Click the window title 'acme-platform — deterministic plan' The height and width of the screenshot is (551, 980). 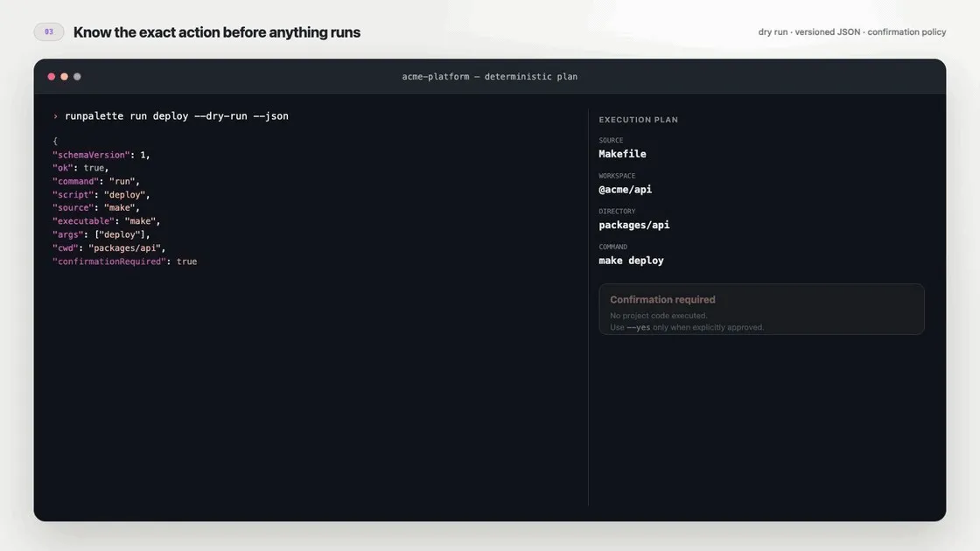489,77
